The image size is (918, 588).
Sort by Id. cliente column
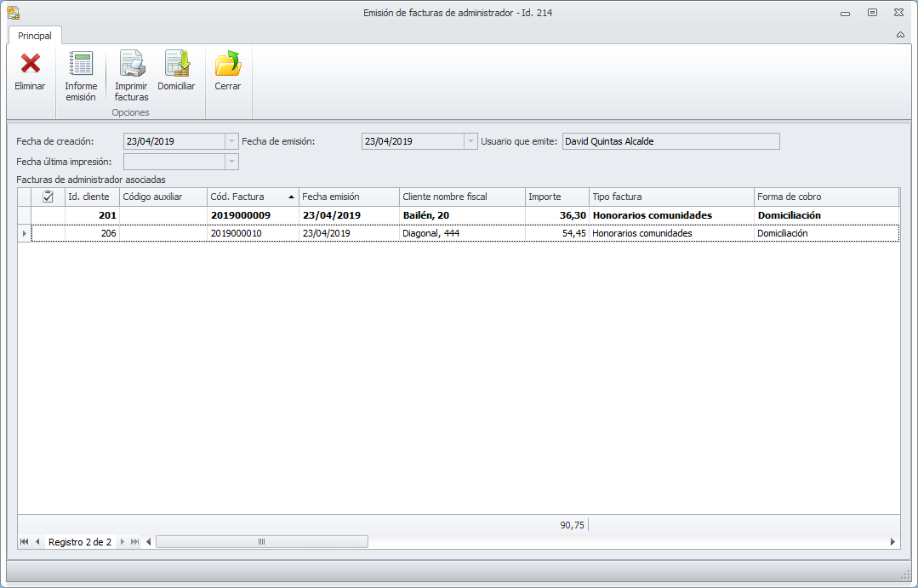pos(92,197)
